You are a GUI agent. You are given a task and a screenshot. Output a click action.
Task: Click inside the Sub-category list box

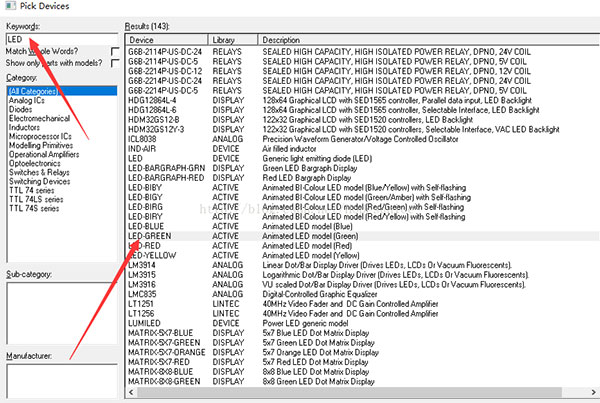click(62, 313)
